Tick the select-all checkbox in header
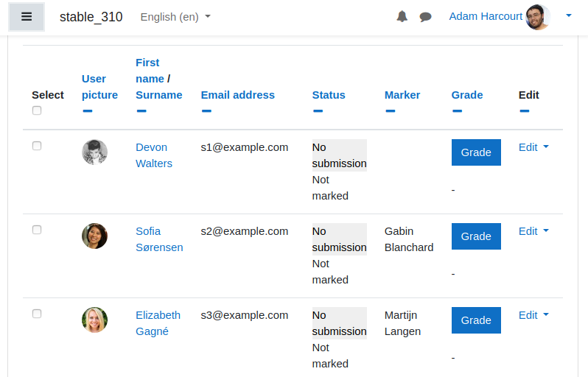Screen dimensions: 588x377 coord(37,110)
